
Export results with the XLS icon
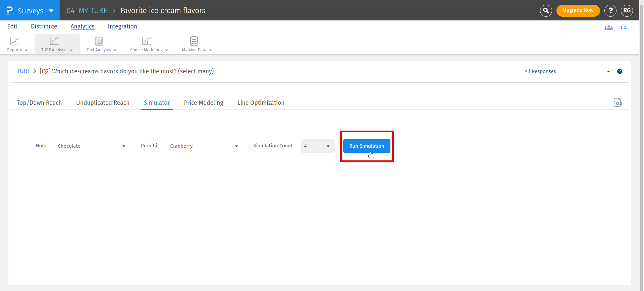[618, 102]
